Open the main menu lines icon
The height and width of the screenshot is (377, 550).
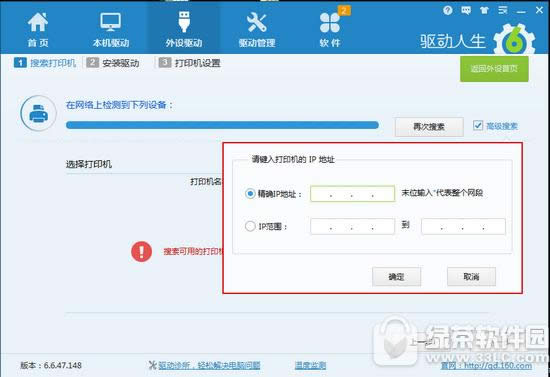503,11
